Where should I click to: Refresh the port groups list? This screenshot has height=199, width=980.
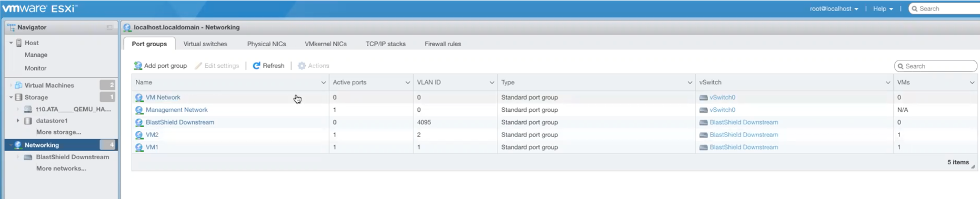tap(268, 66)
